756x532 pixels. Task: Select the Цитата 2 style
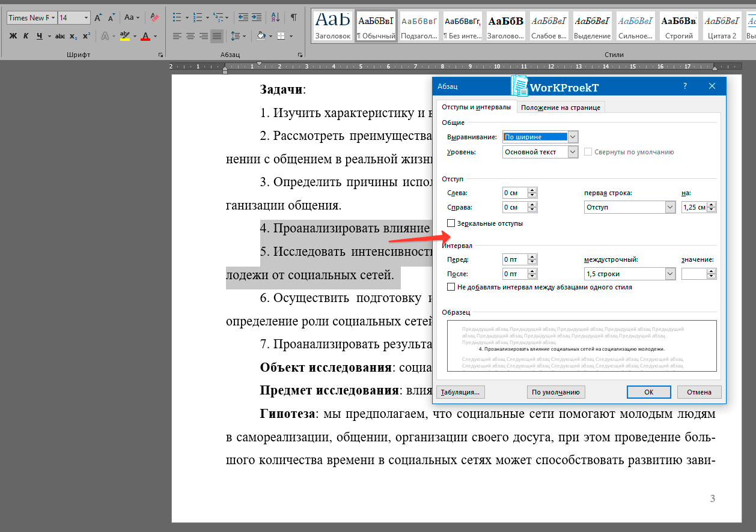coord(722,25)
